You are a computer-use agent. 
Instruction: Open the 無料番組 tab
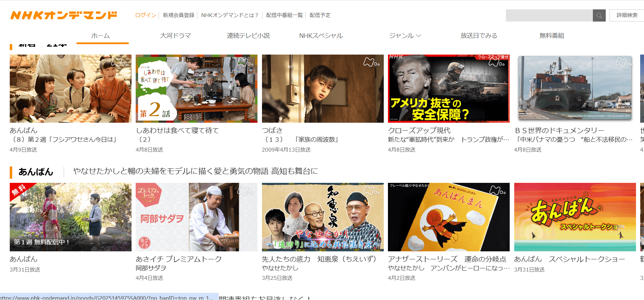tap(551, 35)
